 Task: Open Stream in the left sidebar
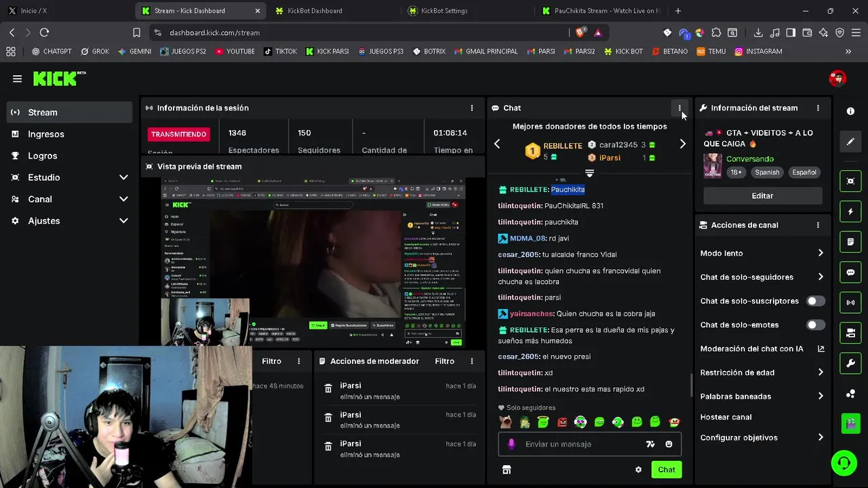tap(69, 113)
